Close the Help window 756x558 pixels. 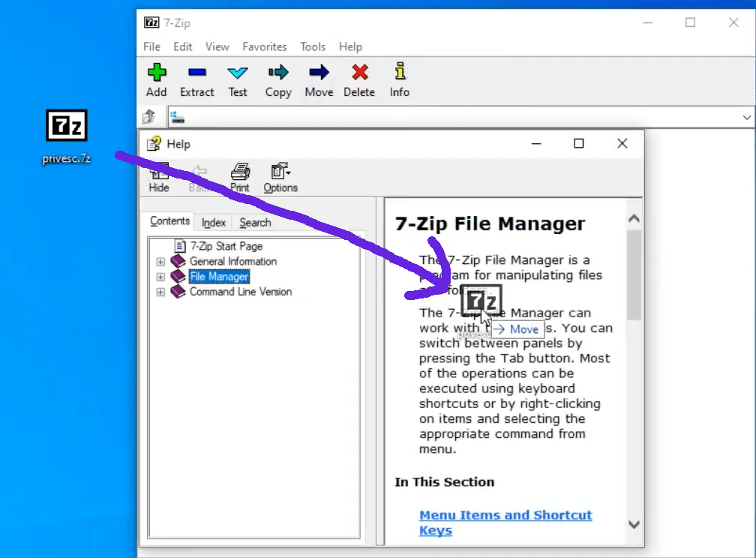tap(622, 144)
